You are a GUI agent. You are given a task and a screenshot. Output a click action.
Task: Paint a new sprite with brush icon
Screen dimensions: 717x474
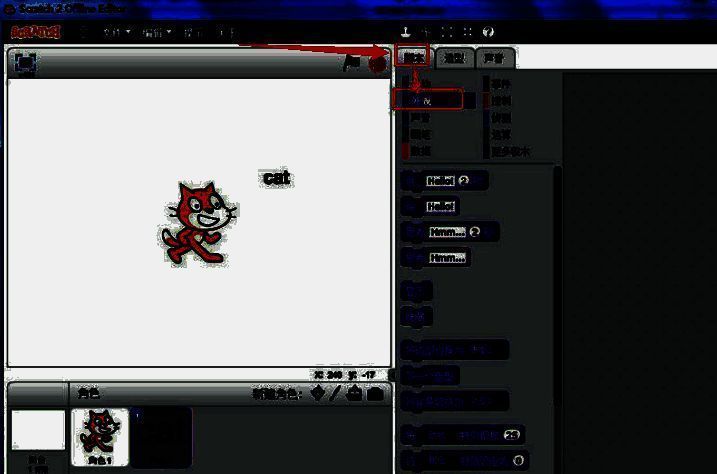tap(336, 394)
